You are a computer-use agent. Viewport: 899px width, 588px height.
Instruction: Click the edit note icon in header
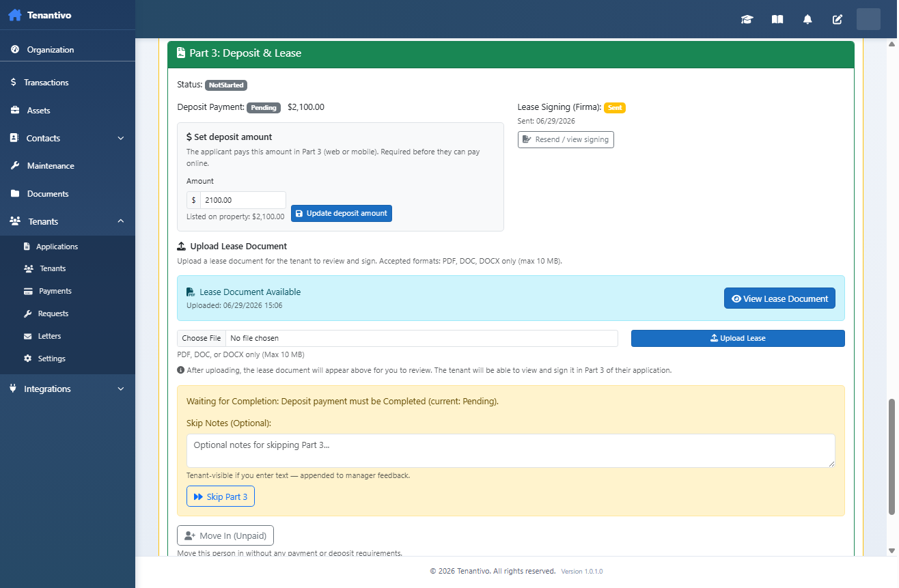(x=838, y=19)
